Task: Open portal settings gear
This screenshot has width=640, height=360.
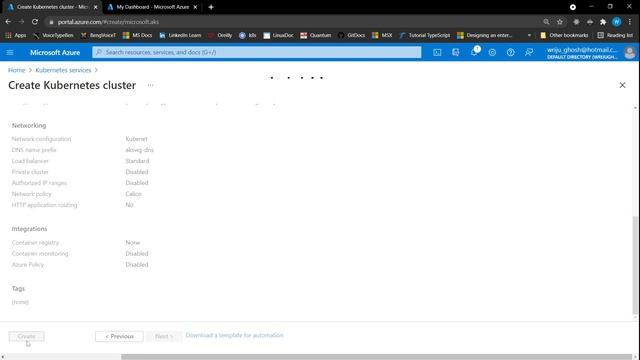Action: [x=492, y=52]
